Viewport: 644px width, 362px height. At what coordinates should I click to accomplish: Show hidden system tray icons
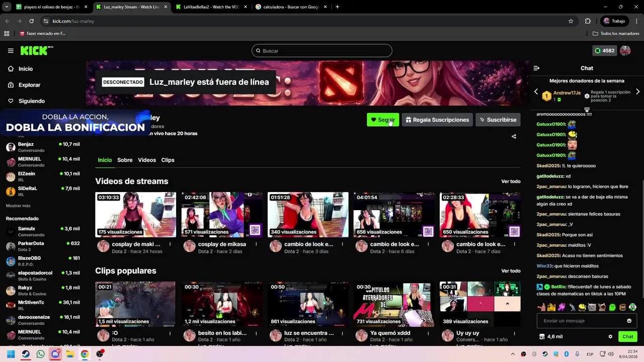pos(513,354)
